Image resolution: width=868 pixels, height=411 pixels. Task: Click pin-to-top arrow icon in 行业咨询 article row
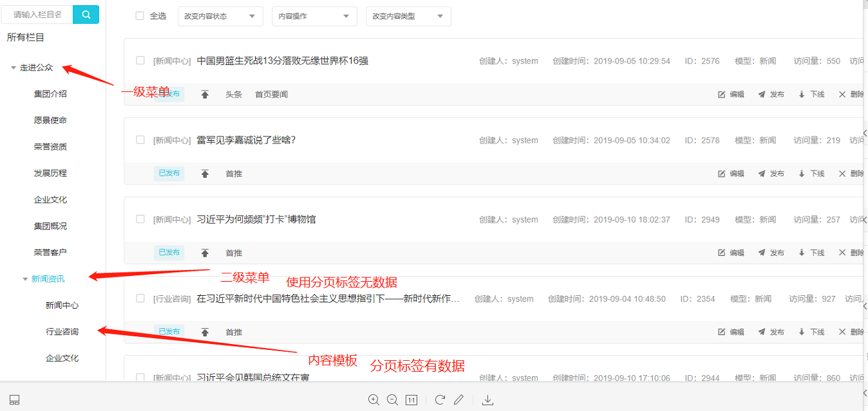click(x=205, y=332)
